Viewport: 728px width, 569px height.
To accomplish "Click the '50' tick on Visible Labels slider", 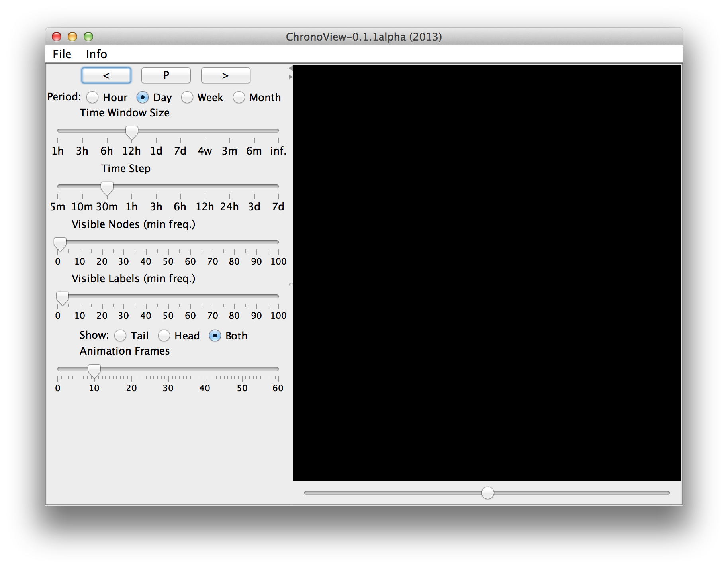I will click(x=168, y=316).
